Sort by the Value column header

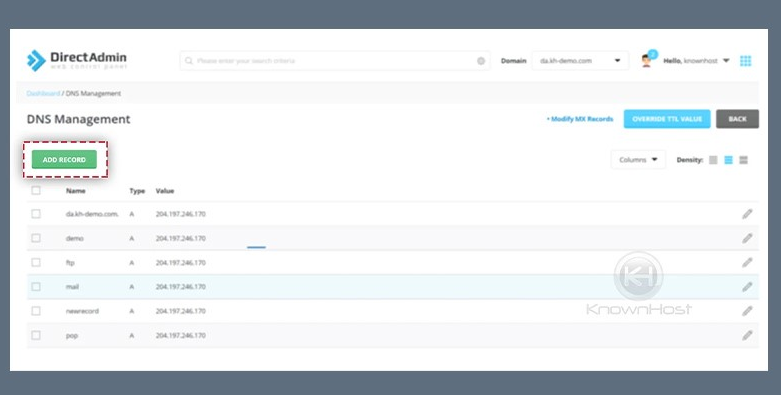click(x=165, y=191)
